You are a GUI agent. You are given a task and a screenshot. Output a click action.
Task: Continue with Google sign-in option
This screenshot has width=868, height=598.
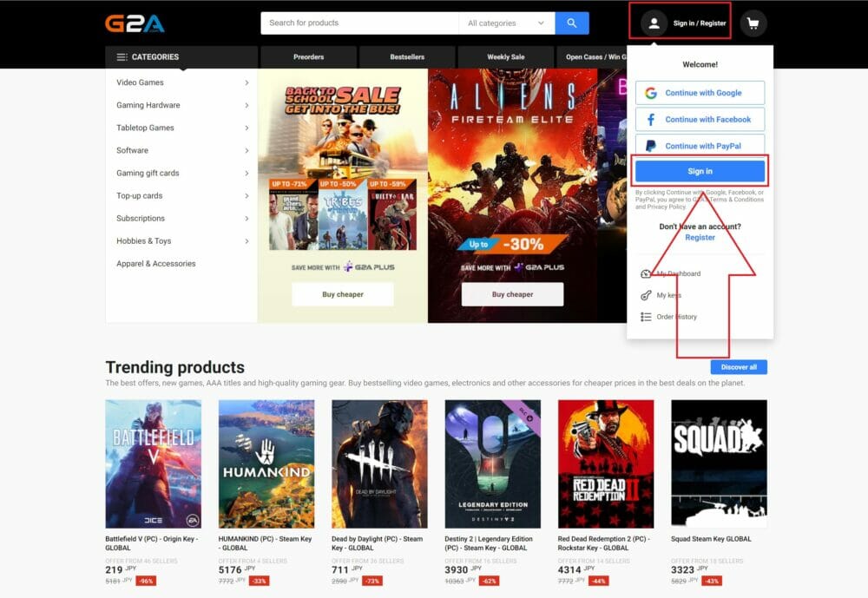coord(700,93)
